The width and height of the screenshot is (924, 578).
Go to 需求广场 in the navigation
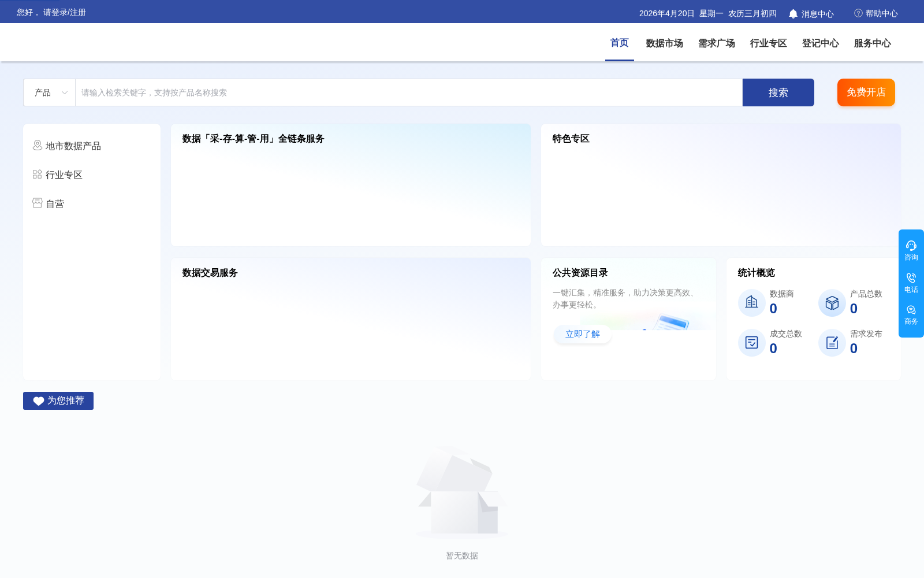(x=717, y=43)
